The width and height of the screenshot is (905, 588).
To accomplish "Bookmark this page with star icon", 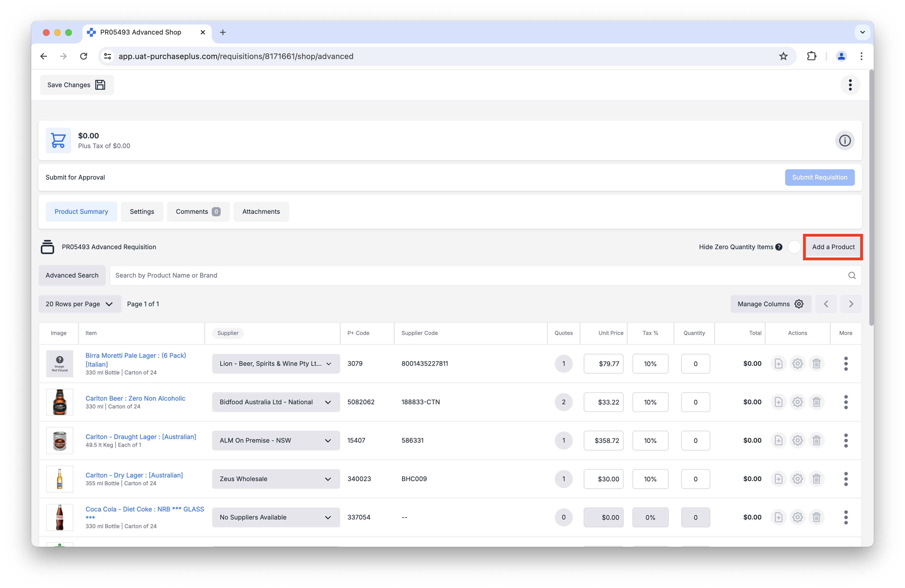I will [783, 56].
